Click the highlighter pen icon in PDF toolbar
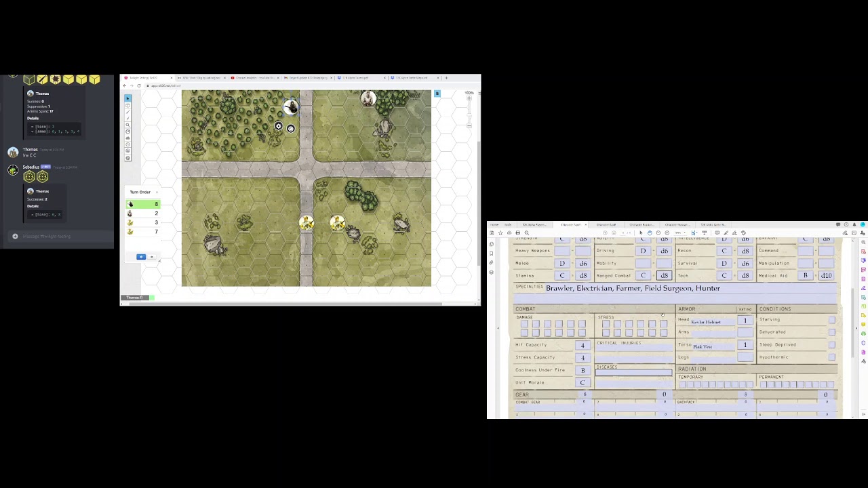Viewport: 868px width, 488px height. coord(726,233)
